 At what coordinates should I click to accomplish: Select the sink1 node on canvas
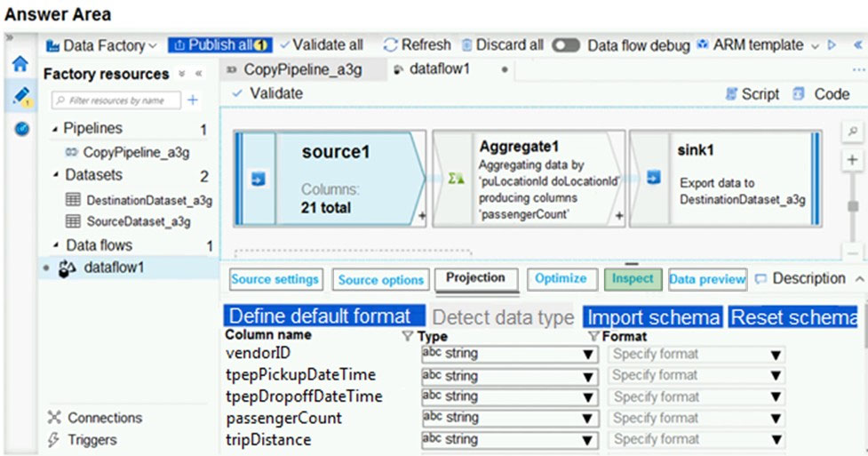[725, 179]
